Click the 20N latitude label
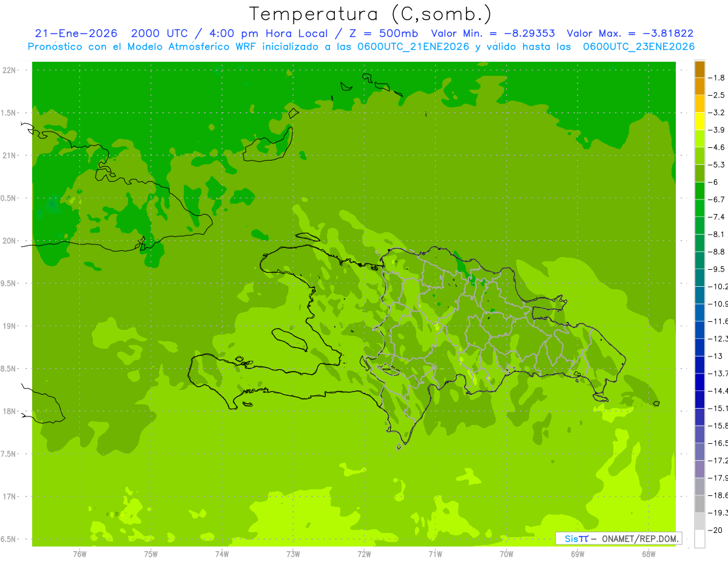The width and height of the screenshot is (728, 562). coord(10,241)
